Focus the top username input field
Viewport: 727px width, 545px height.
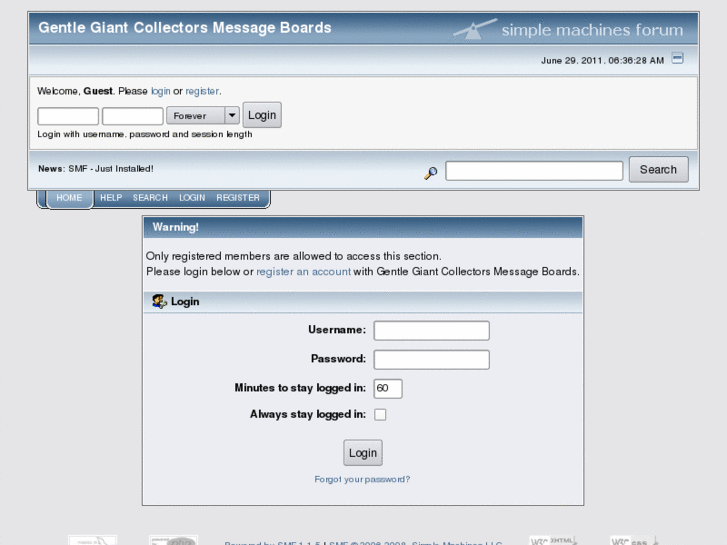coord(68,116)
